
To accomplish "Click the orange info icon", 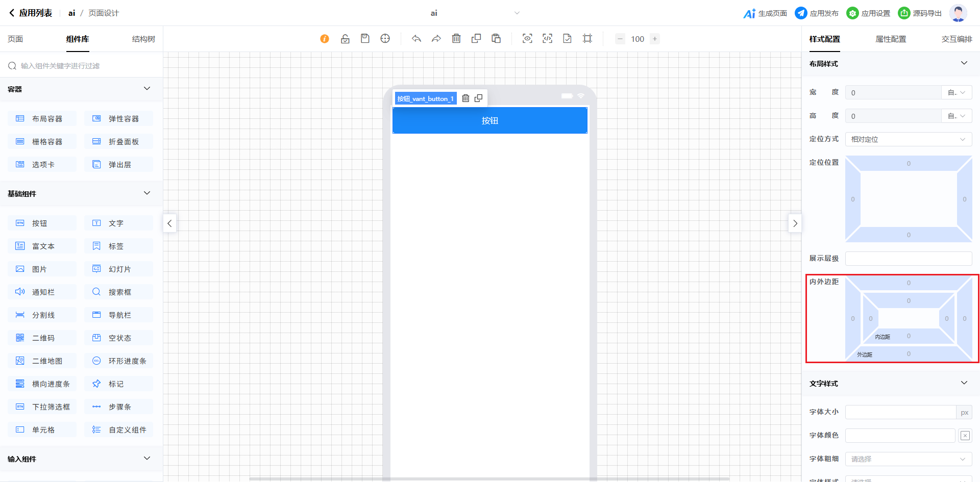I will pos(325,39).
